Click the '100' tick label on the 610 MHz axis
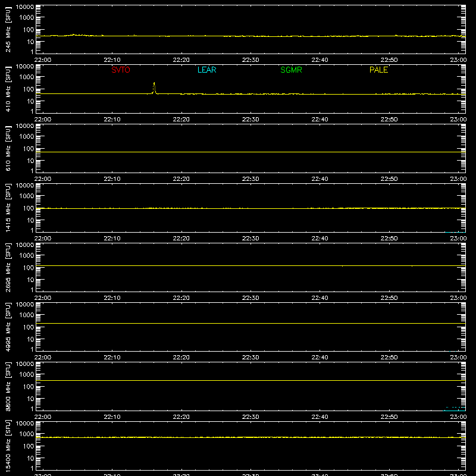The width and height of the screenshot is (476, 476). click(29, 149)
